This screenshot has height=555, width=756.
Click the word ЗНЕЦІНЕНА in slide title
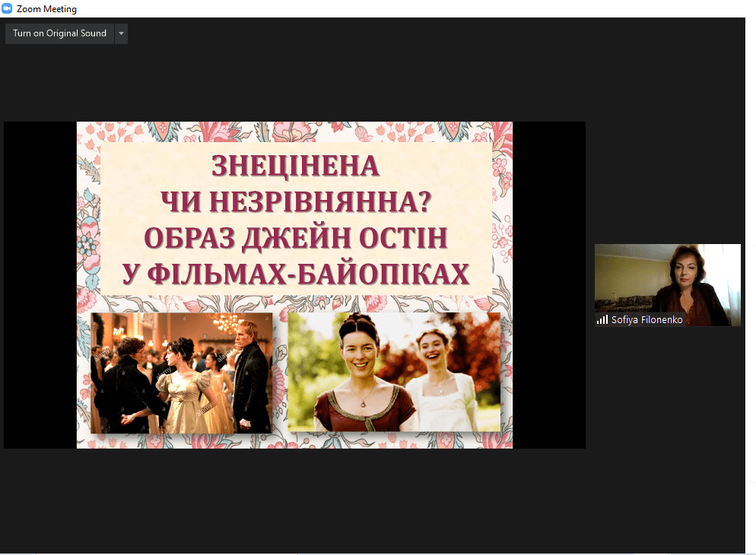(295, 166)
